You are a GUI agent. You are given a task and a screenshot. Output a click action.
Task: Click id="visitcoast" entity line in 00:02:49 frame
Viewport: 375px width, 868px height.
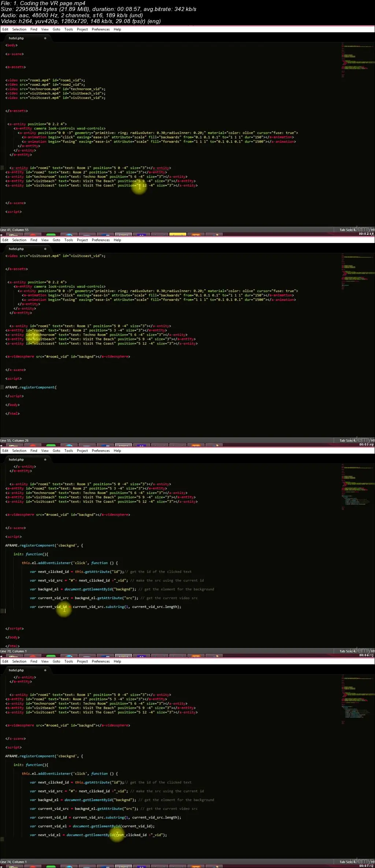(101, 185)
